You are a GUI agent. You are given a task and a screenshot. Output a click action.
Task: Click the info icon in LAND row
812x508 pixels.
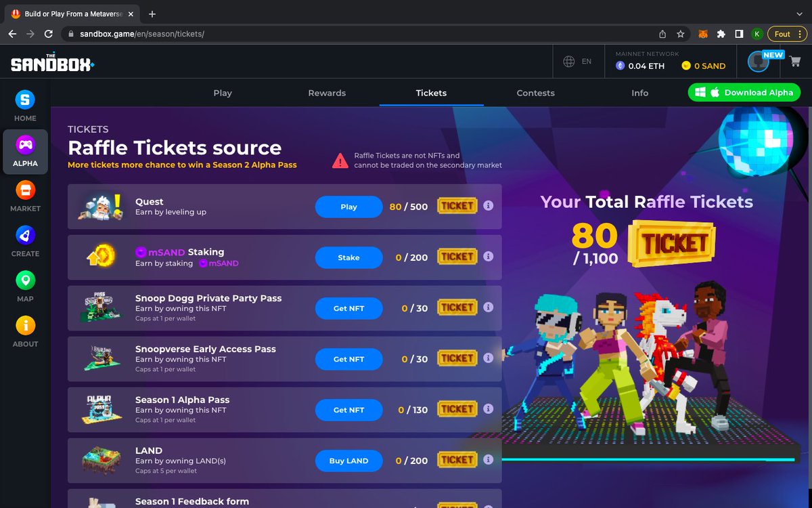pyautogui.click(x=489, y=460)
